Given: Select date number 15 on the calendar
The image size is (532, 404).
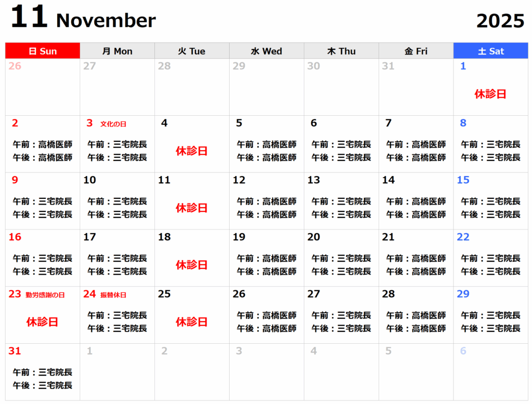Looking at the screenshot, I should (x=463, y=180).
